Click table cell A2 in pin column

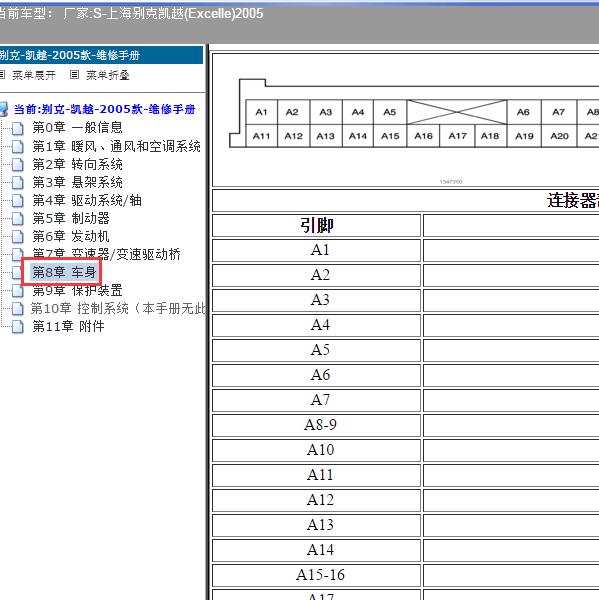(x=317, y=276)
